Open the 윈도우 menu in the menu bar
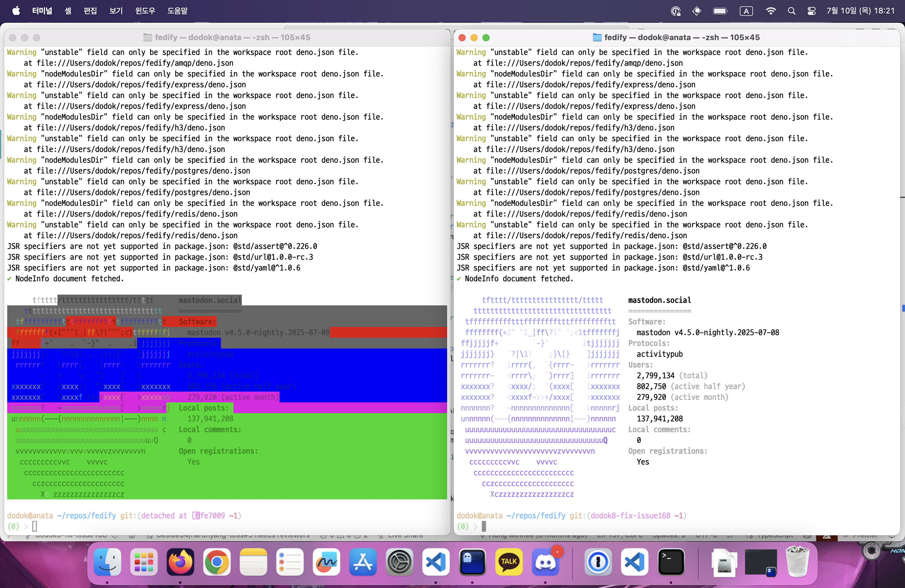Screen dimensions: 905x588 point(145,11)
